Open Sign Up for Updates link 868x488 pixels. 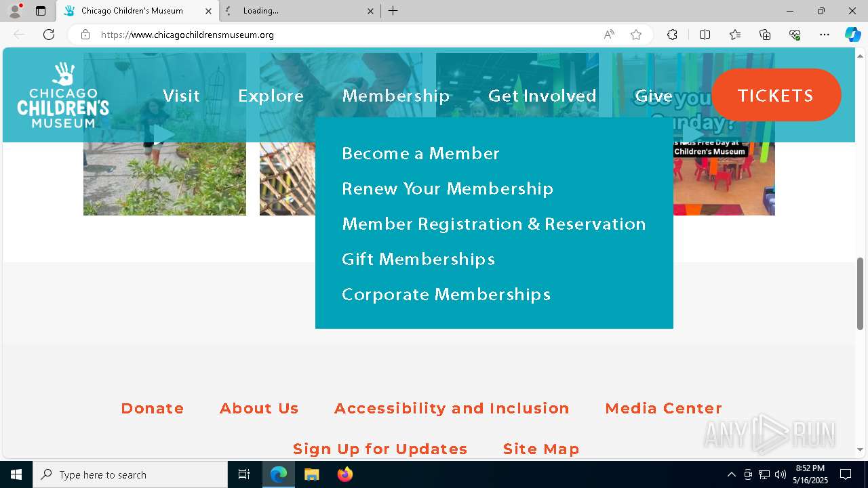[x=380, y=449]
